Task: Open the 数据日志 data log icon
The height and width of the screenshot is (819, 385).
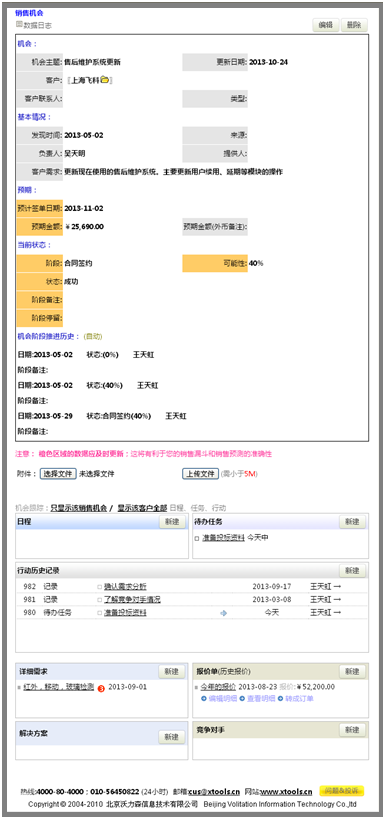Action: tap(19, 24)
